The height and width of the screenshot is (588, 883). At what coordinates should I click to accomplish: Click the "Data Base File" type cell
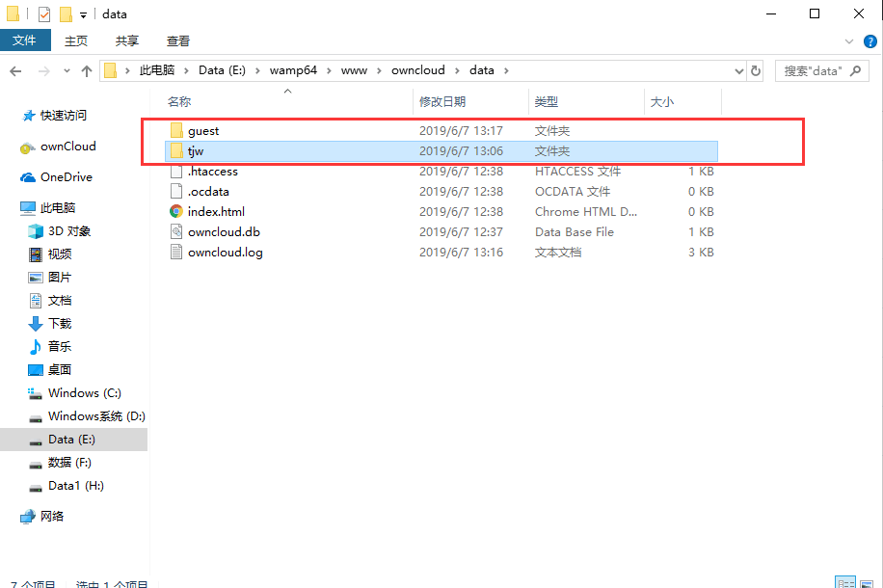(x=575, y=232)
